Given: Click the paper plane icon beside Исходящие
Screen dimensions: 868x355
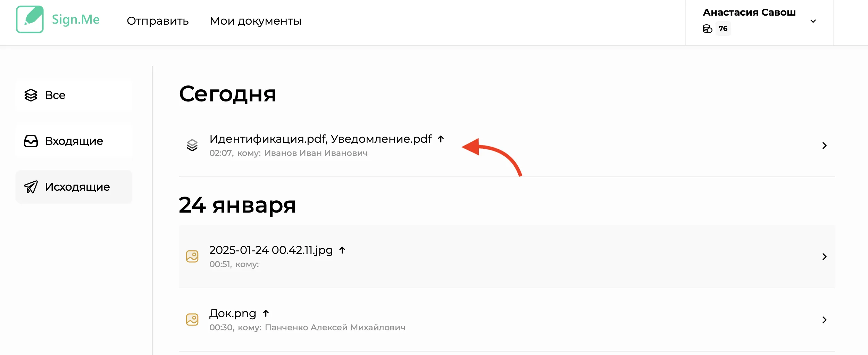Looking at the screenshot, I should click(31, 187).
